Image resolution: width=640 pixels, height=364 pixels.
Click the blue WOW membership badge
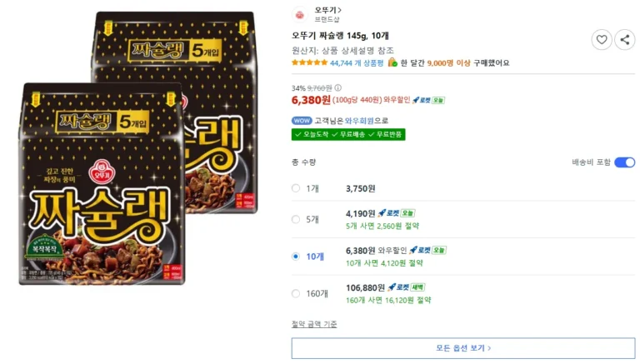299,120
